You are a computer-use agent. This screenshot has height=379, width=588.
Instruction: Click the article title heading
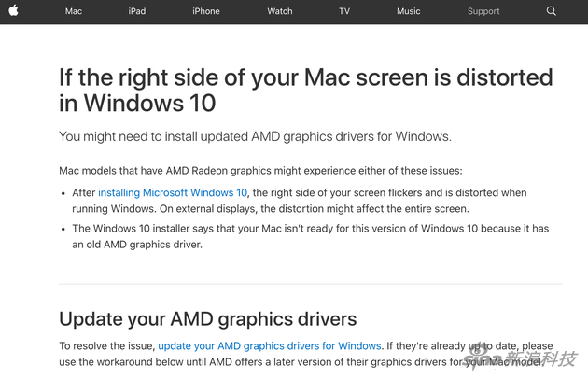(305, 90)
